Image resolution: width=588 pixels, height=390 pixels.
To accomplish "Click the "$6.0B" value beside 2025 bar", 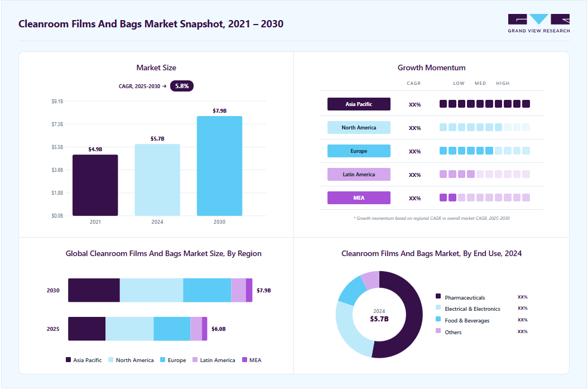I will 219,329.
